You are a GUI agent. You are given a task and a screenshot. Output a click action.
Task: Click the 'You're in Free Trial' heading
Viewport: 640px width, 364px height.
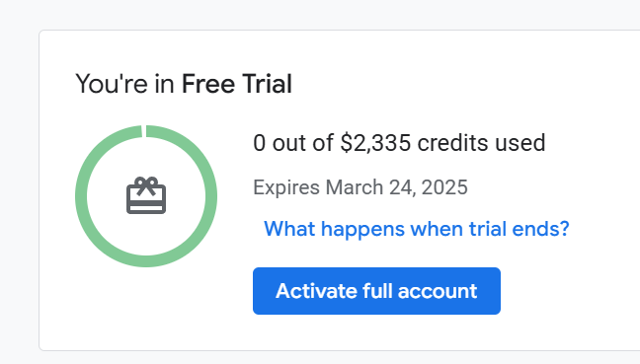(x=184, y=84)
